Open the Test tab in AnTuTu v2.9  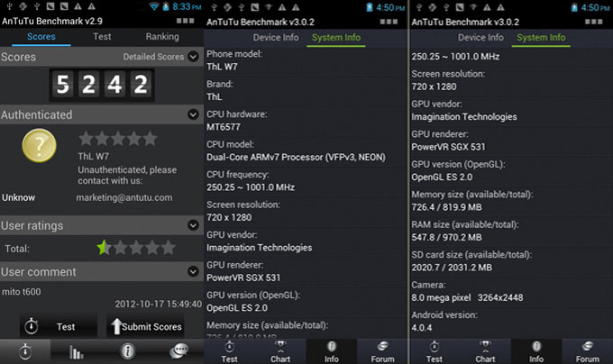[x=102, y=37]
